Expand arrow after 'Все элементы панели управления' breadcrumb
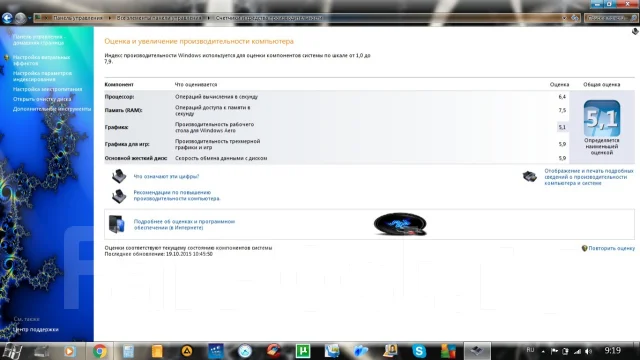This screenshot has width=640, height=360. coord(209,18)
